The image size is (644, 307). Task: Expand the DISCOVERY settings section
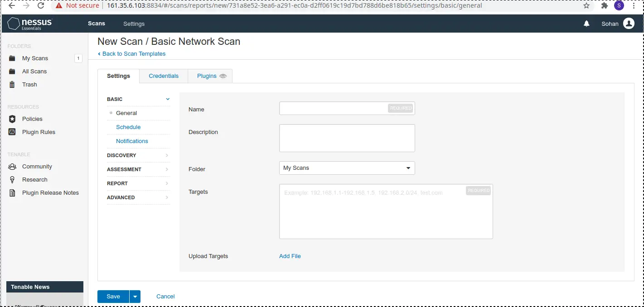[x=138, y=155]
